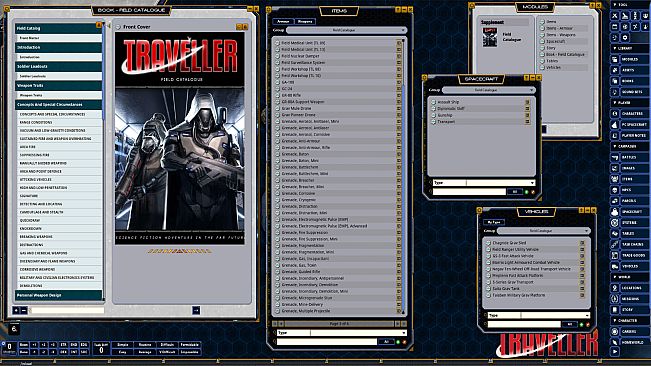Toggle the STR characteristic modifier
Image resolution: width=651 pixels, height=366 pixels.
tap(64, 345)
